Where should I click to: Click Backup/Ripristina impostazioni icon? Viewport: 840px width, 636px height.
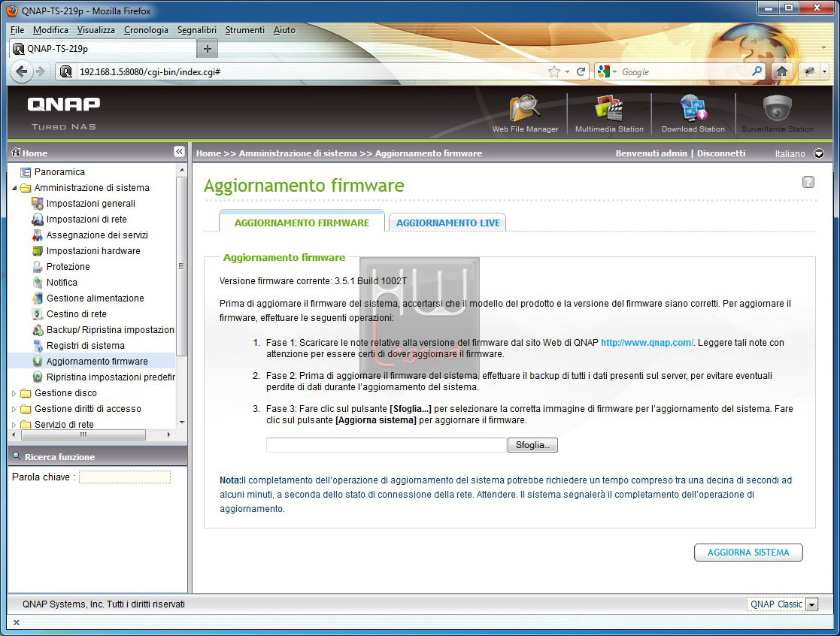coord(37,330)
